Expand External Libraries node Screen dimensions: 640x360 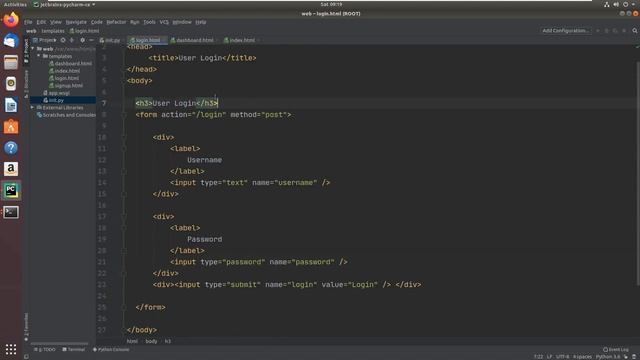33,107
